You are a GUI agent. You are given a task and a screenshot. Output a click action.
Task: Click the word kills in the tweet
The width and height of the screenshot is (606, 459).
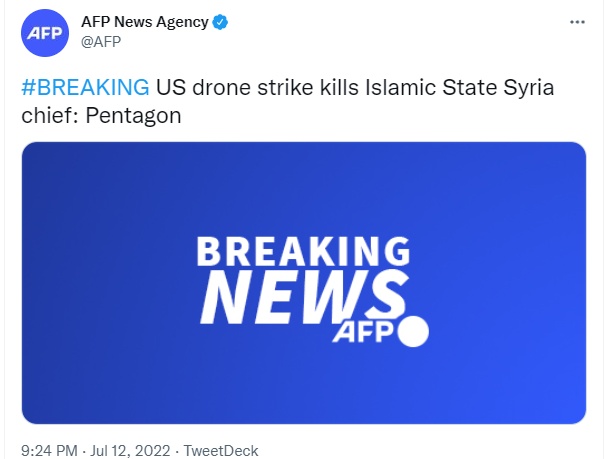[x=321, y=87]
